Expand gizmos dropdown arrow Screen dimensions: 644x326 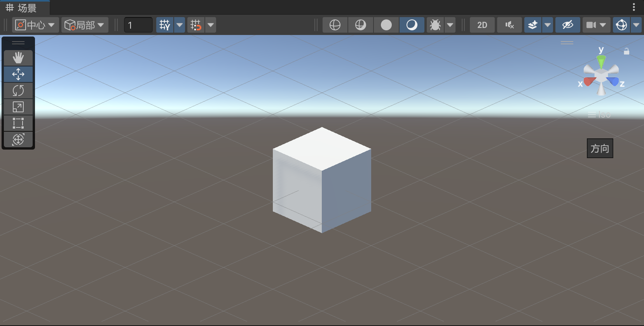[x=636, y=25]
